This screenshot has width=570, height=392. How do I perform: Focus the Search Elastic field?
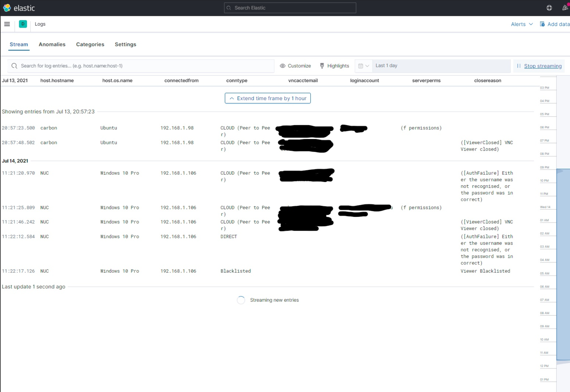[290, 8]
